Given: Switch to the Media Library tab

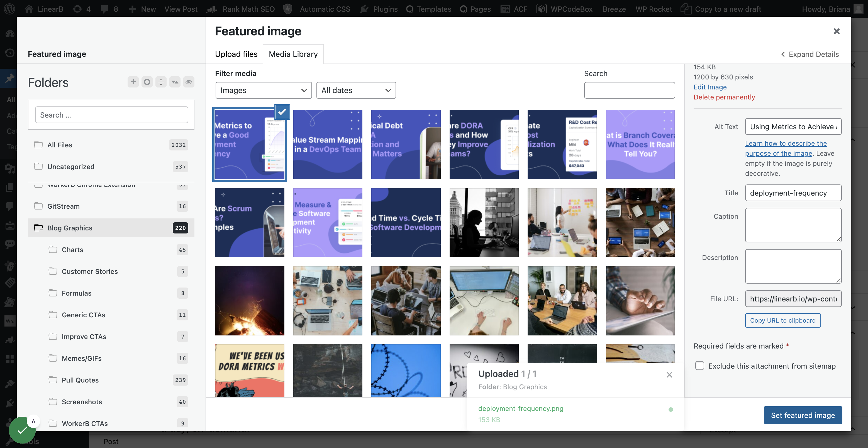Looking at the screenshot, I should point(293,54).
